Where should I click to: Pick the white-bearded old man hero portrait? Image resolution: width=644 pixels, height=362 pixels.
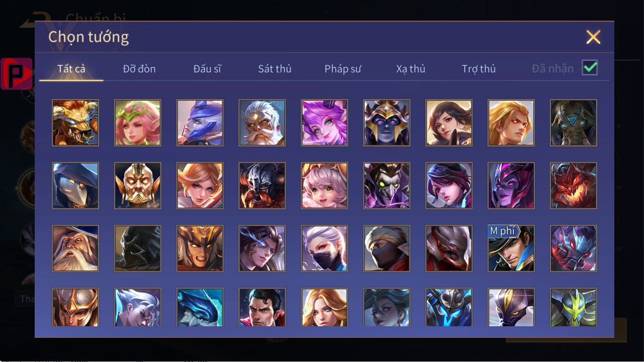click(262, 123)
